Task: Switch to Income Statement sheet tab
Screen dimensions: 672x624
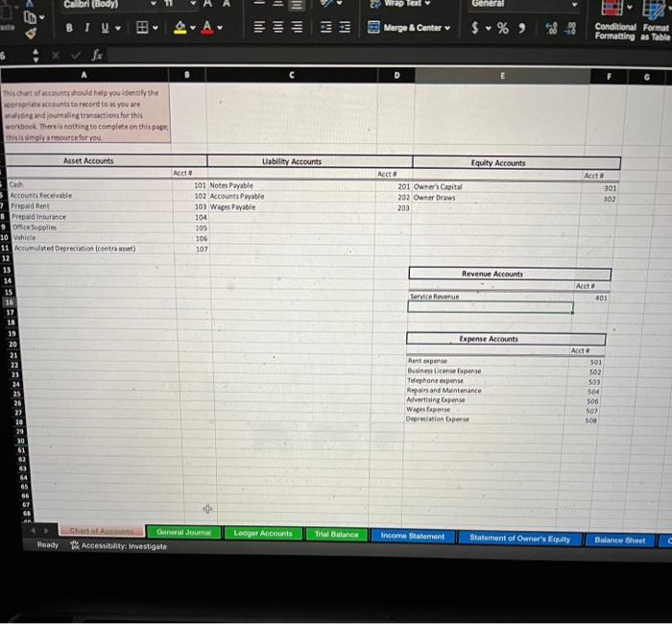Action: (413, 536)
